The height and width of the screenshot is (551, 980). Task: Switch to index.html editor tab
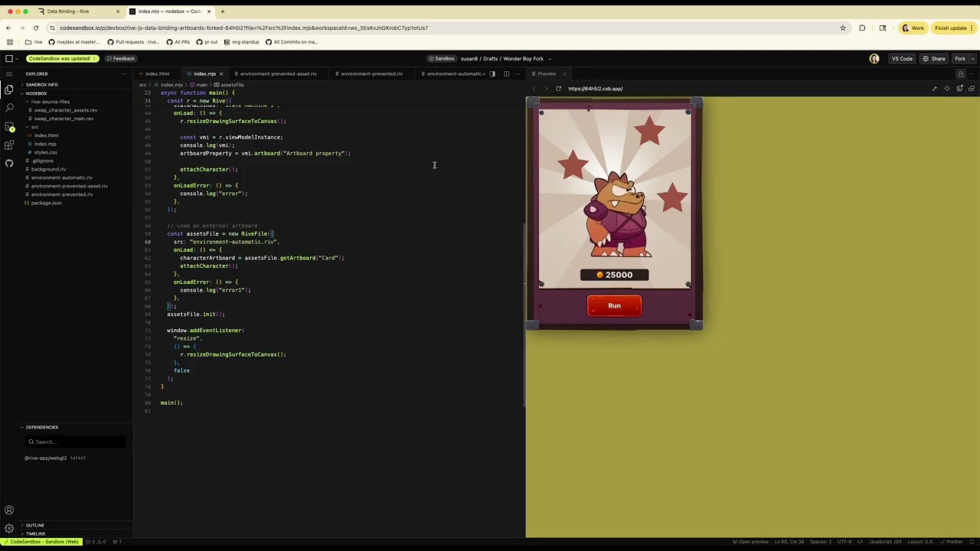157,74
